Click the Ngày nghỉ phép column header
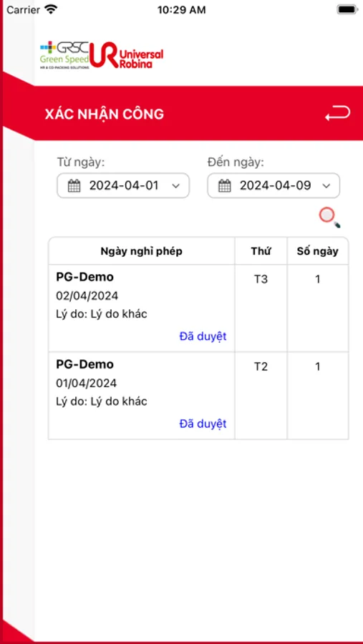363x644 pixels. [x=142, y=251]
